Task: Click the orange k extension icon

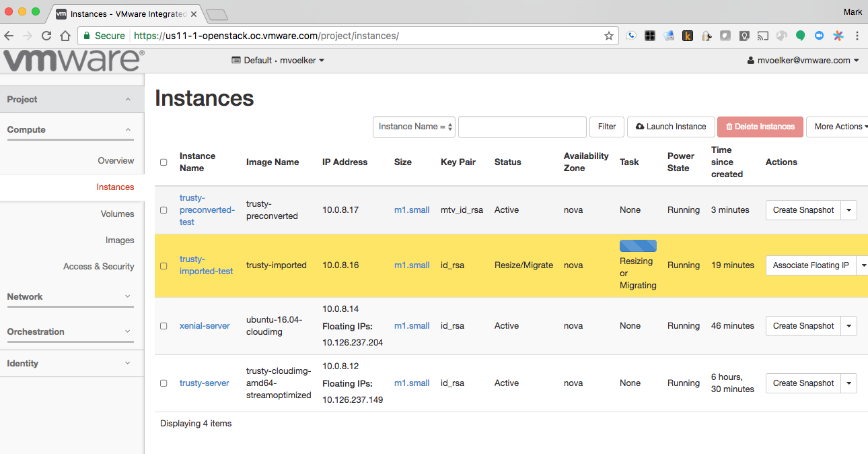Action: [688, 36]
